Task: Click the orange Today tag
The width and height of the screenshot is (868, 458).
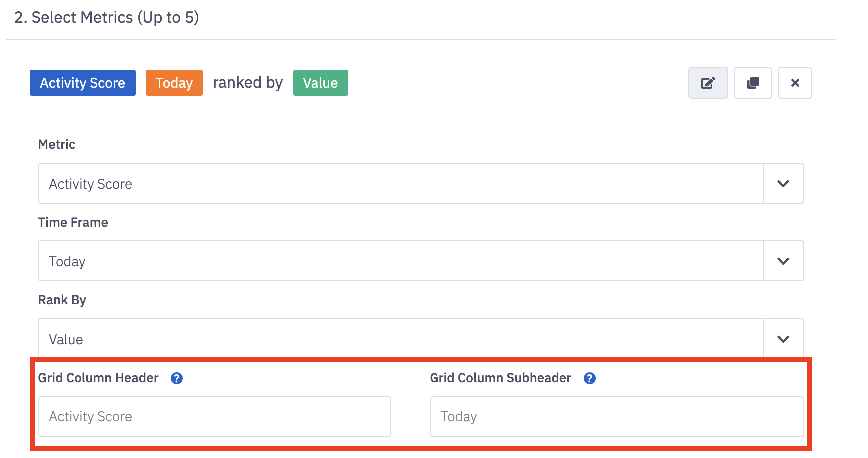Action: [x=174, y=83]
